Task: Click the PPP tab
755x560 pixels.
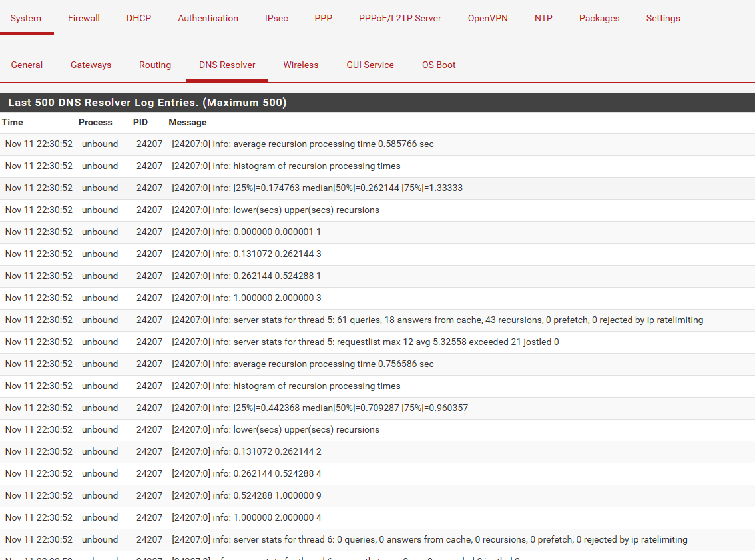Action: pos(324,18)
